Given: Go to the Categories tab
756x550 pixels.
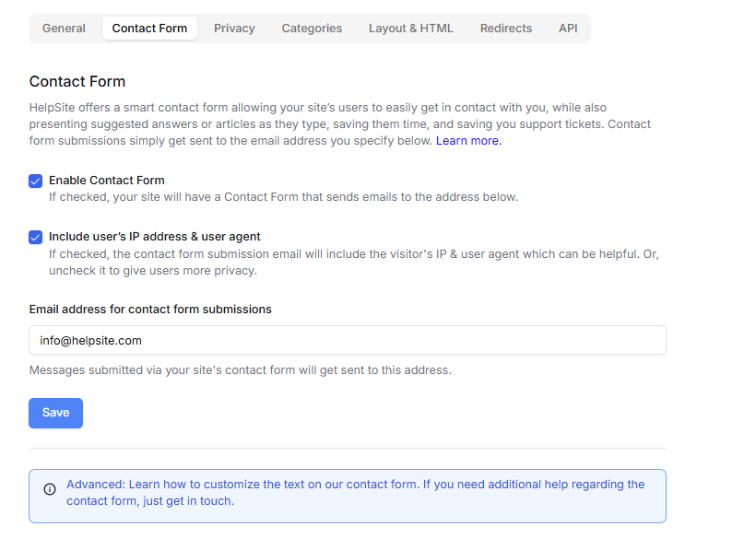Looking at the screenshot, I should coord(312,29).
